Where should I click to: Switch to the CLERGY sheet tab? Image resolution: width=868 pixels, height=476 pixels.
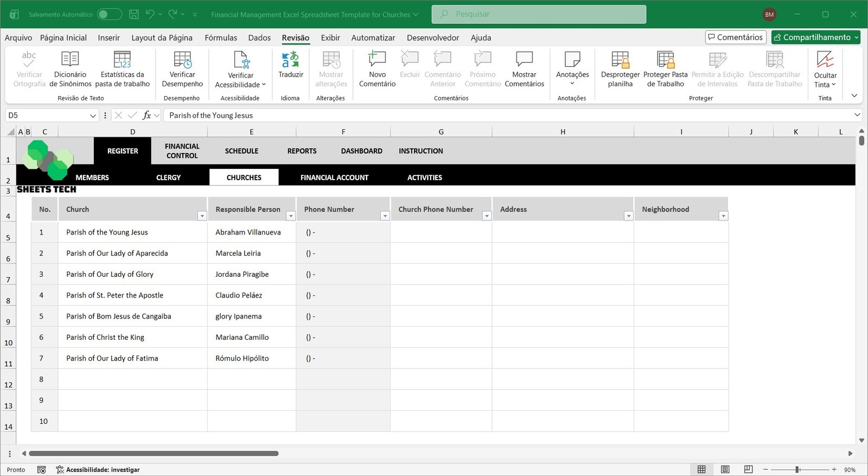pos(168,177)
